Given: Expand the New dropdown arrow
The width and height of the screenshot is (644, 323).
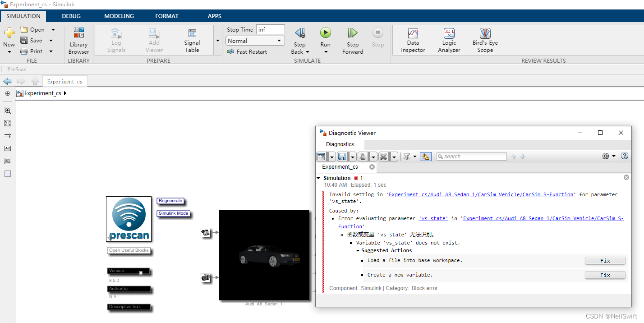Looking at the screenshot, I should click(9, 52).
